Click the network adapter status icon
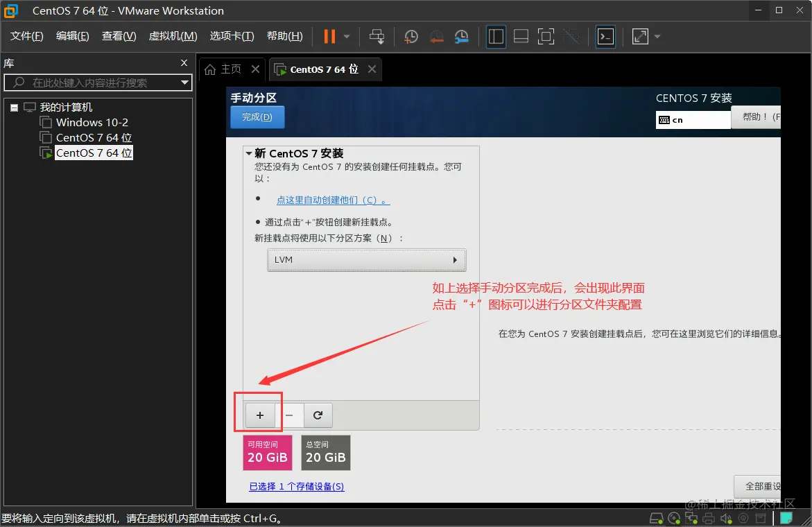Image resolution: width=812 pixels, height=527 pixels. point(691,518)
